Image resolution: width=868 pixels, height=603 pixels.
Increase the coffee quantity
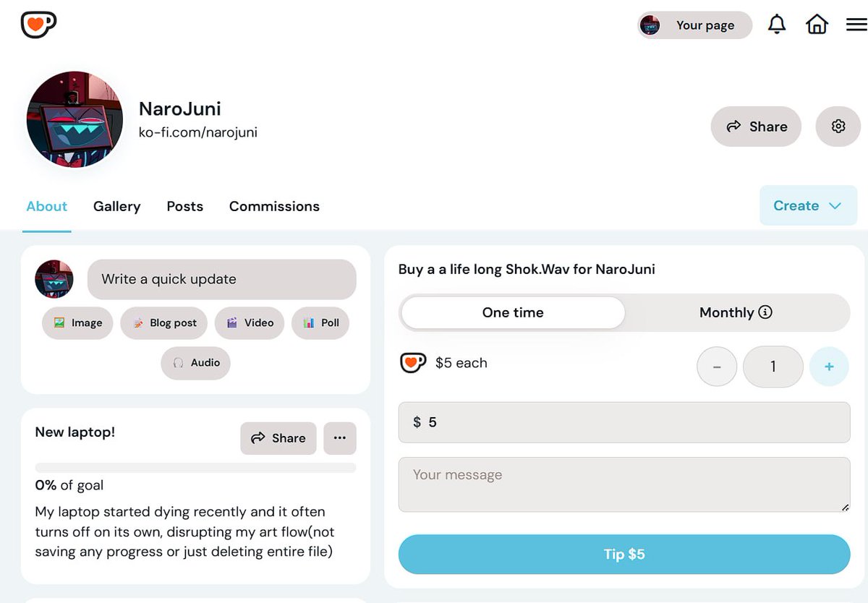[829, 367]
